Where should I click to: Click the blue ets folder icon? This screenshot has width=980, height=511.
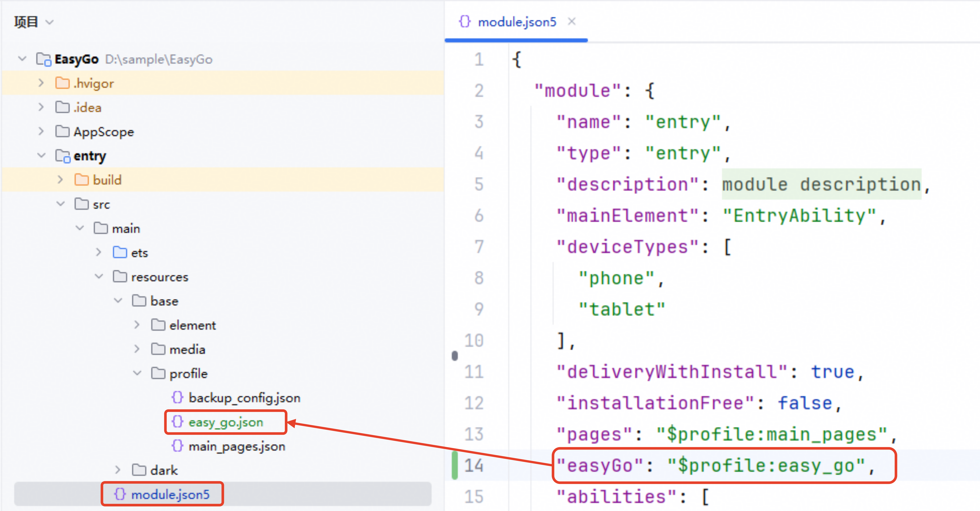pos(120,253)
